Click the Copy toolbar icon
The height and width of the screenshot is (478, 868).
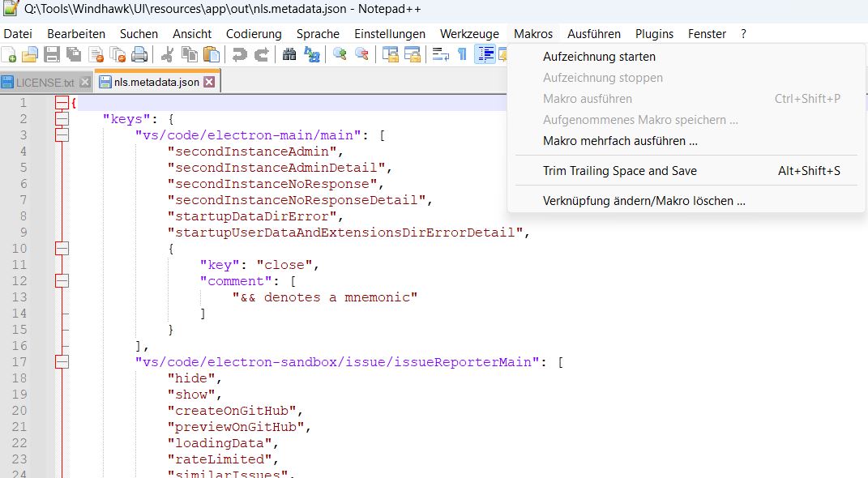[190, 54]
